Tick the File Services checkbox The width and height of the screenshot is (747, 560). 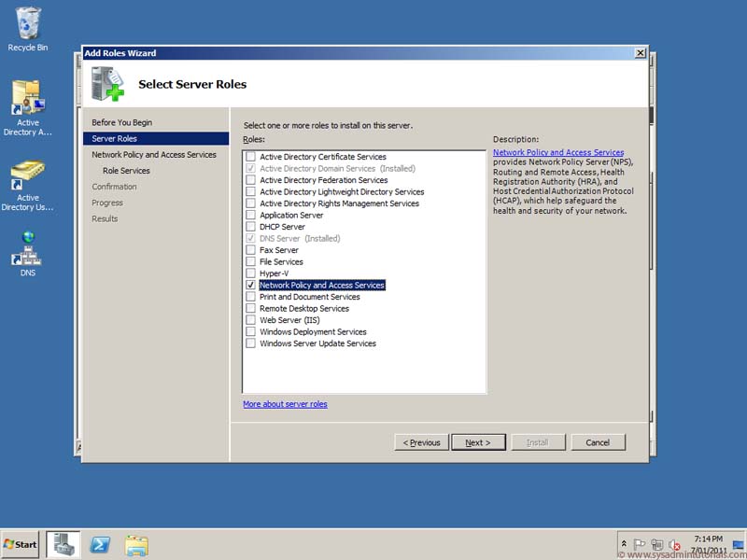tap(250, 262)
